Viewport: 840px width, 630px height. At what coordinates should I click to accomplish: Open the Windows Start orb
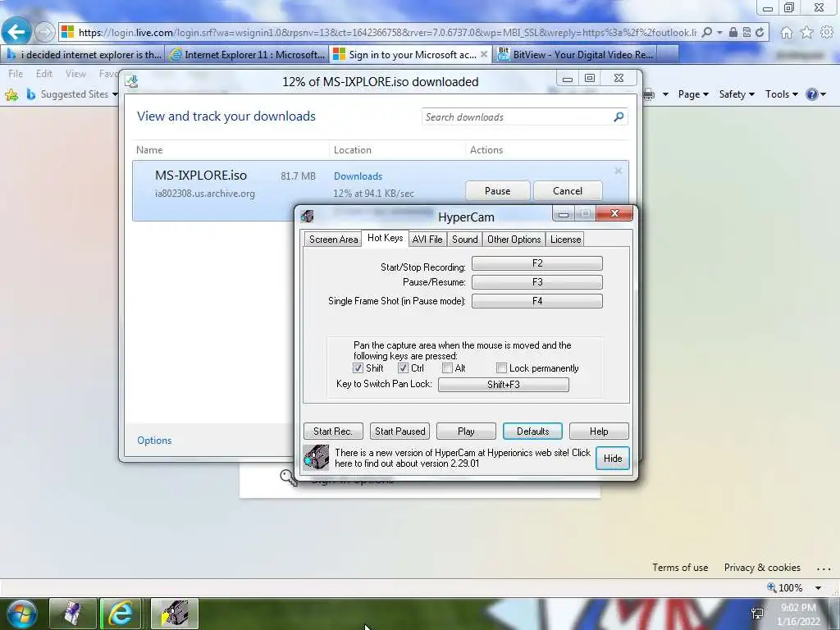pyautogui.click(x=21, y=614)
